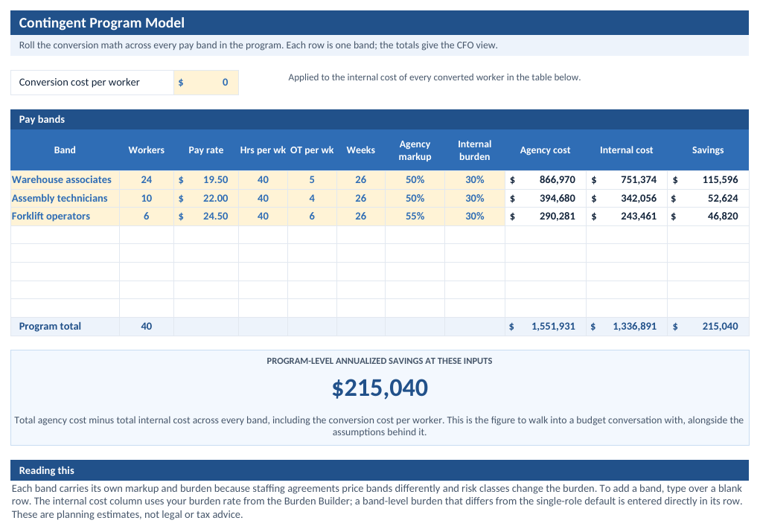Select Assembly technicians hrs per wk cell
Image resolution: width=760 pixels, height=532 pixels.
(263, 198)
